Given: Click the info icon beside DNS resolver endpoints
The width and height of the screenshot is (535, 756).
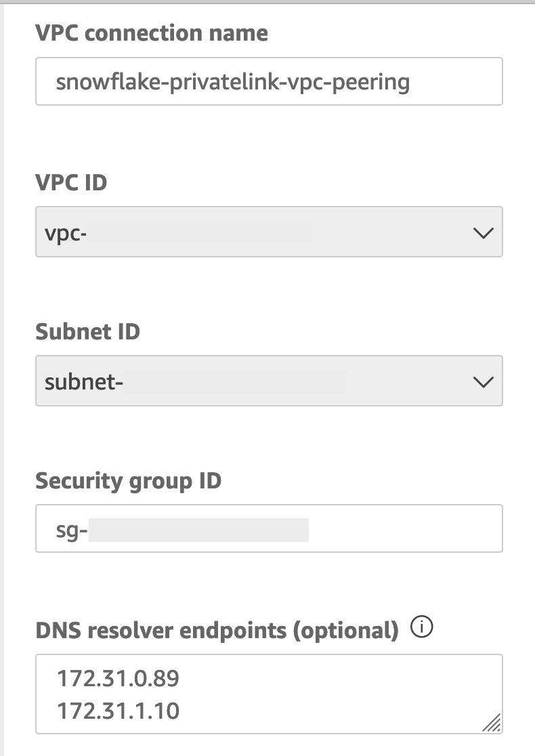Looking at the screenshot, I should [x=421, y=629].
